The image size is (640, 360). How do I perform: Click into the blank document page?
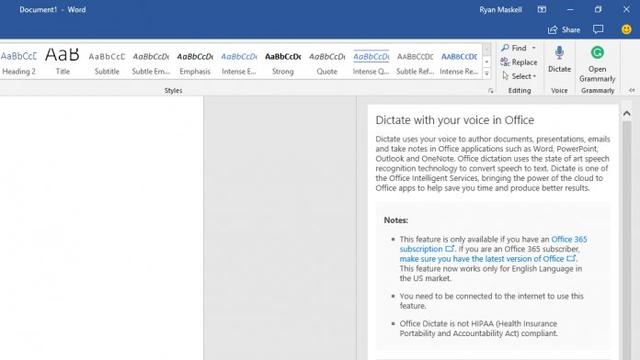pyautogui.click(x=101, y=228)
